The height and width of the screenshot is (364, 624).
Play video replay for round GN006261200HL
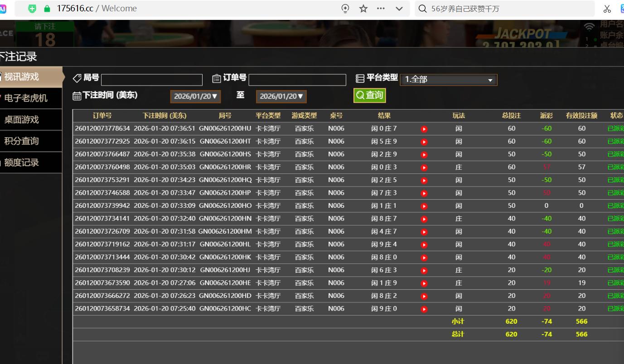pos(424,245)
